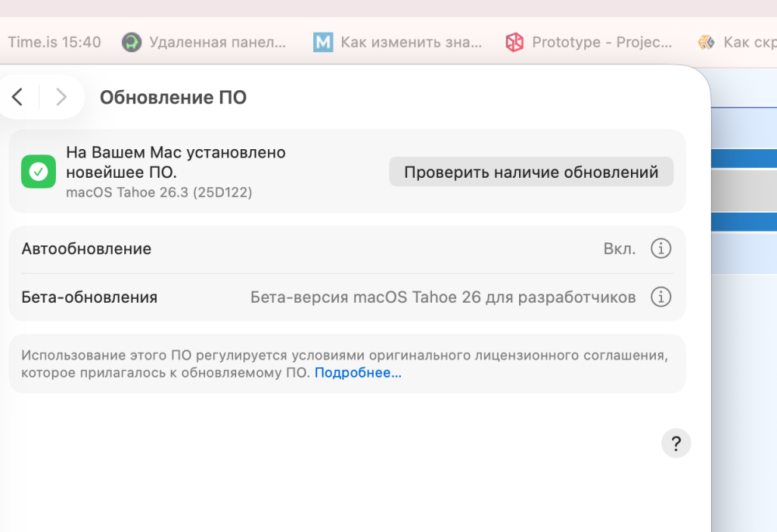Viewport: 777px width, 532px height.
Task: Open Удаленная панел... bookmark
Action: tap(204, 42)
